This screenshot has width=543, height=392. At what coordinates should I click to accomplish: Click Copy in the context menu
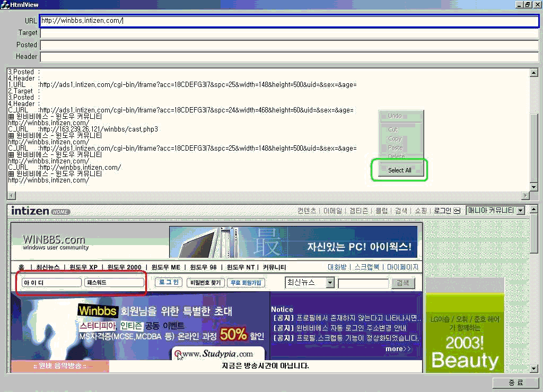pyautogui.click(x=395, y=138)
